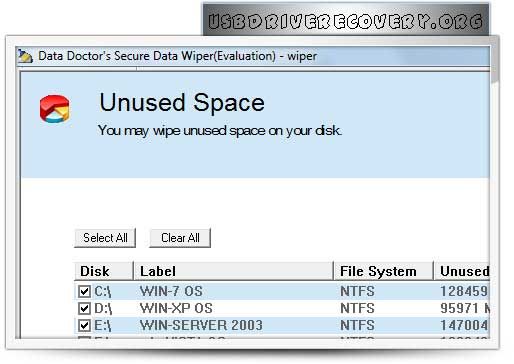Screen dimensions: 514x364
Task: Click the window title bar text
Action: pyautogui.click(x=177, y=56)
